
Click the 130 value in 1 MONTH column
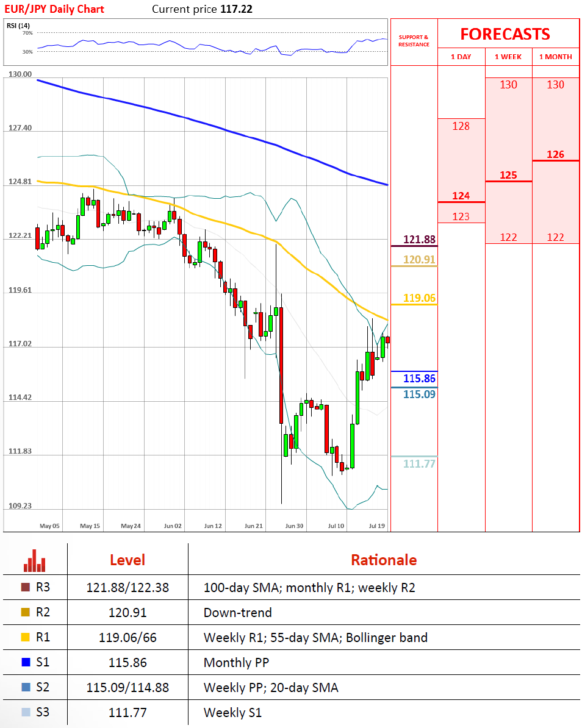point(556,85)
